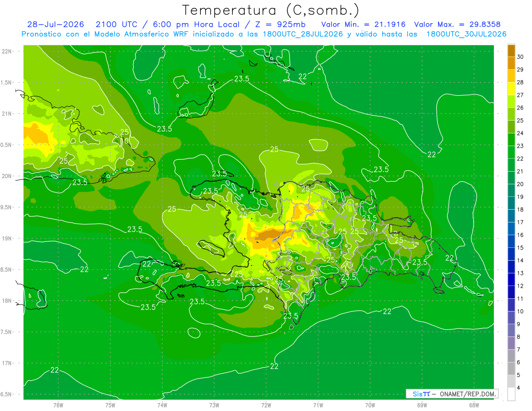Viewport: 532px width, 411px height.
Task: Click the dark blue swatch between 12 and 13
Action: 511,279
